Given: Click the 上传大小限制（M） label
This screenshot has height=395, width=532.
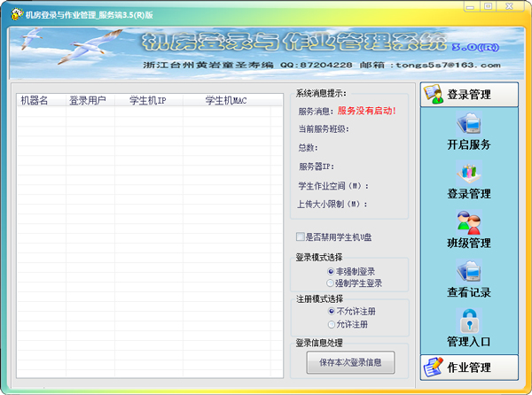Looking at the screenshot, I should 332,204.
